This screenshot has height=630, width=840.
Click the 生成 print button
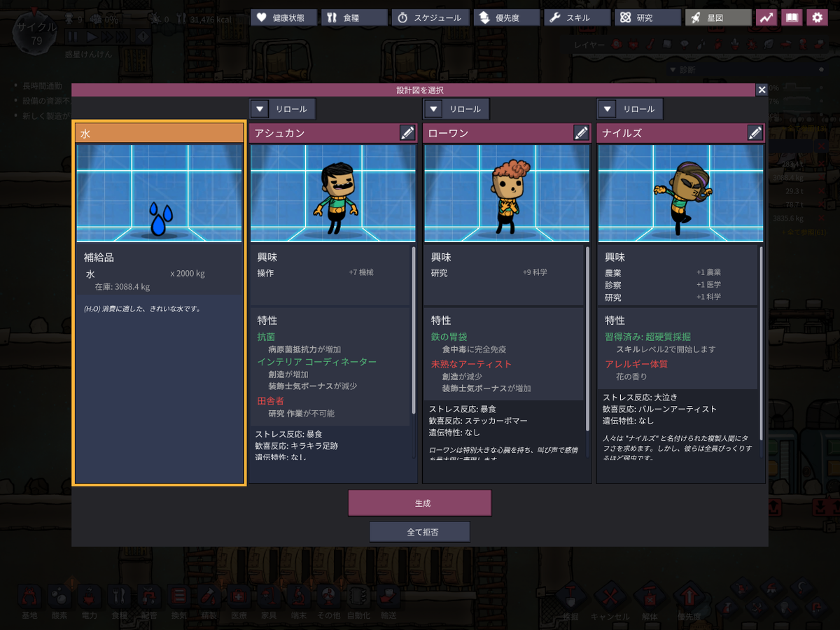coord(420,503)
